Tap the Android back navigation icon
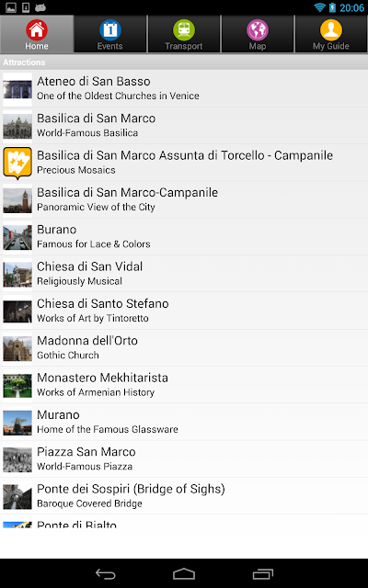368x588 pixels. point(106,573)
